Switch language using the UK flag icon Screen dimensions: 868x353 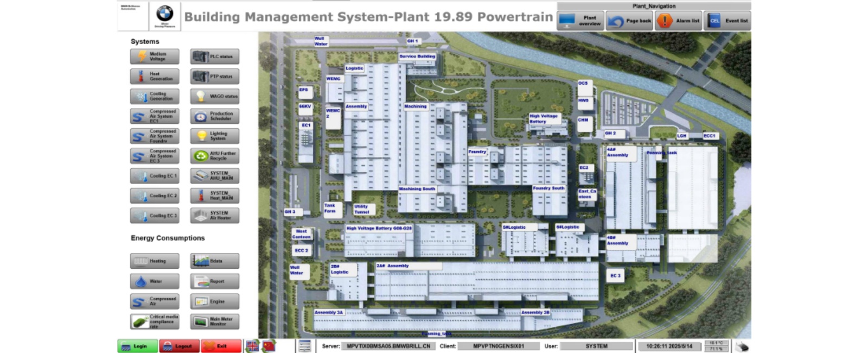252,346
